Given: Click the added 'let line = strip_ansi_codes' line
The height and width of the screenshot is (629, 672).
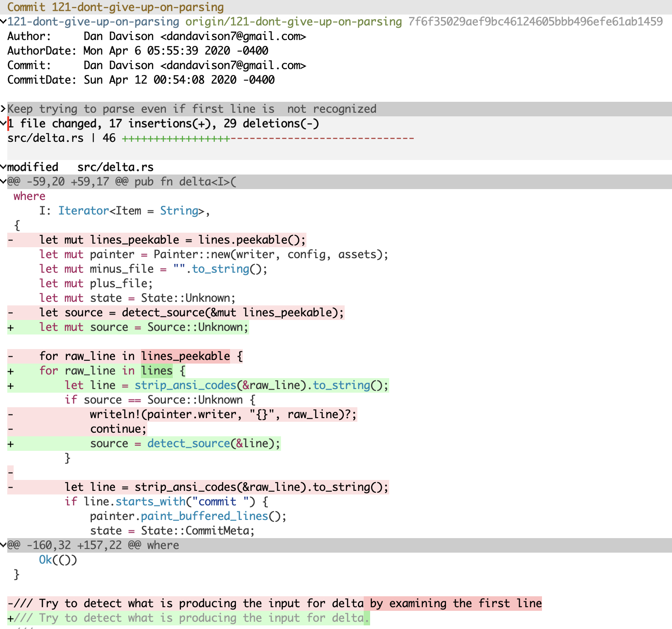Looking at the screenshot, I should (x=198, y=385).
